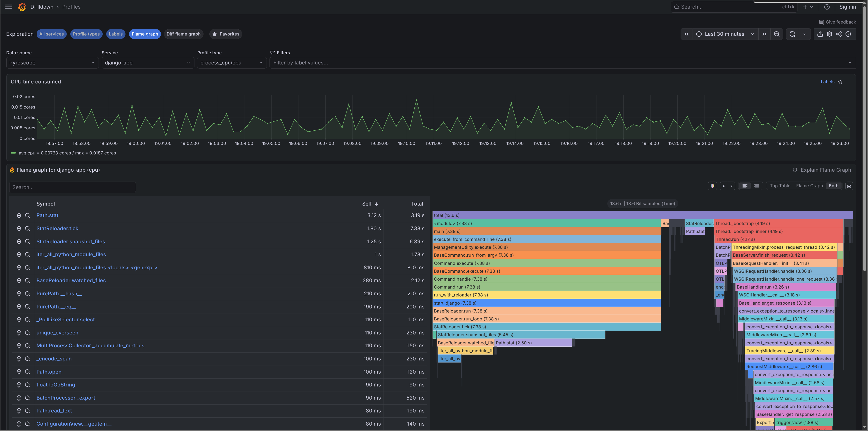Screen dimensions: 868x431
Task: Toggle right text alignment for symbols
Action: tap(757, 186)
